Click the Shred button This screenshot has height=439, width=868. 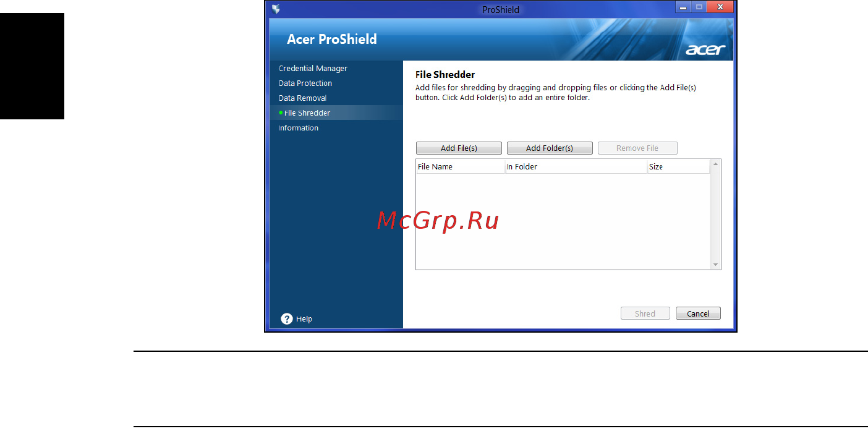click(x=645, y=313)
